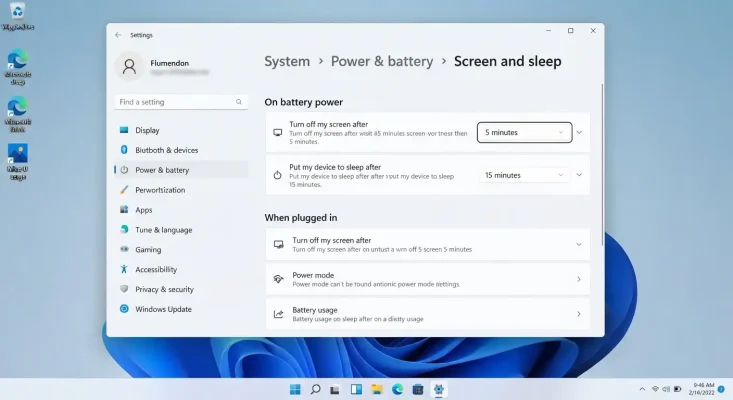733x400 pixels.
Task: Open Task View on the taskbar
Action: pyautogui.click(x=335, y=389)
